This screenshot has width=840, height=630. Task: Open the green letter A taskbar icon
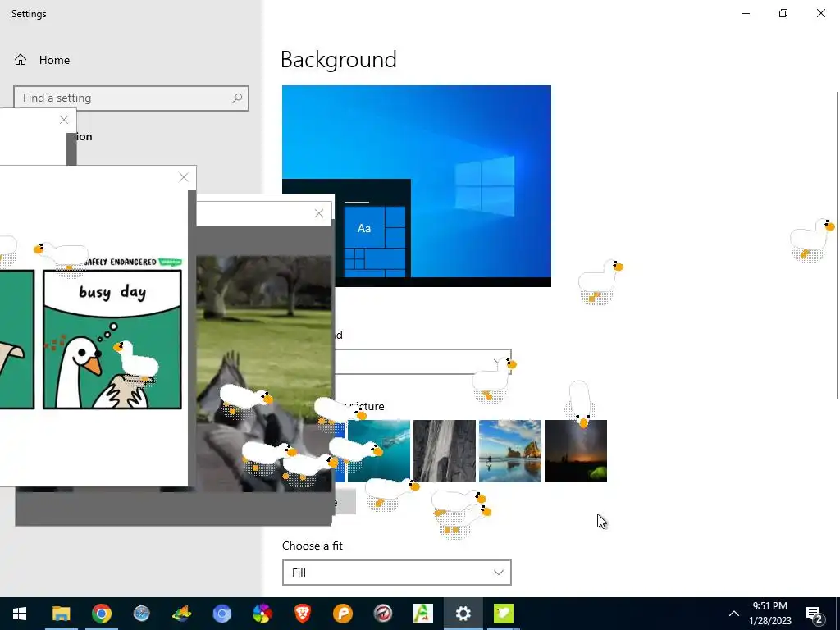422,614
